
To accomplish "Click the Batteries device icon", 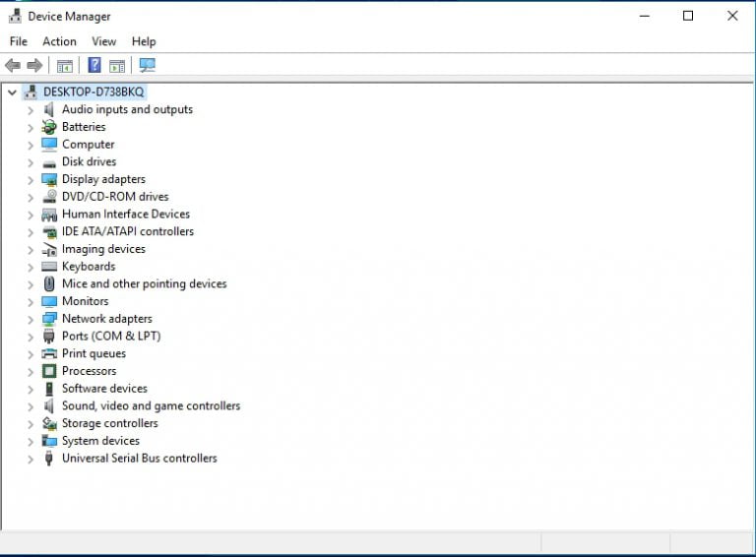I will point(49,127).
